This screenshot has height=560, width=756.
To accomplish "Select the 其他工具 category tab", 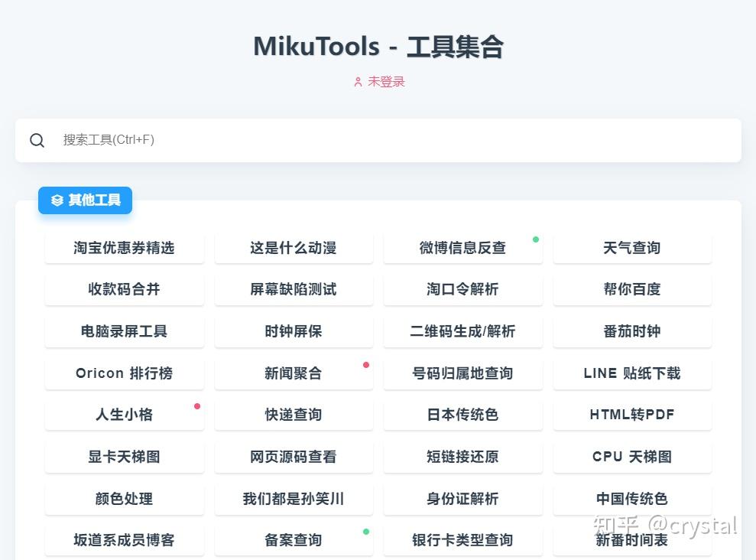I will (x=86, y=200).
